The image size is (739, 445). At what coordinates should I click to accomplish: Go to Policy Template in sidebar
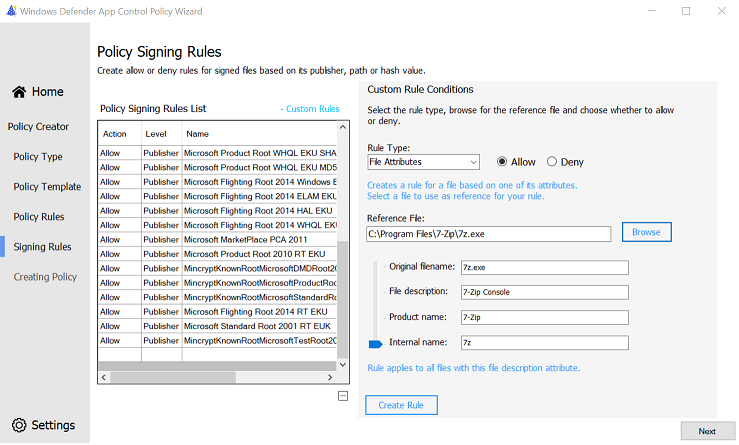[47, 187]
